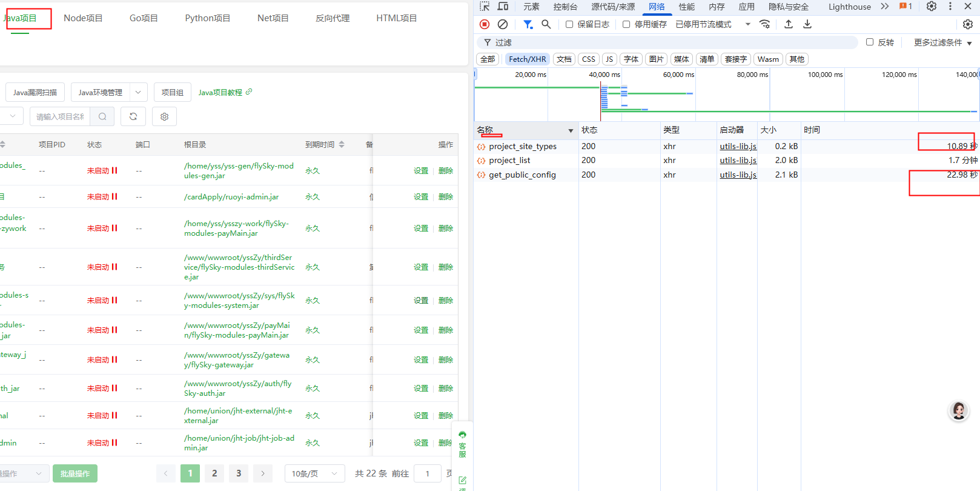Filter requests by JS type
The image size is (980, 491).
[609, 59]
